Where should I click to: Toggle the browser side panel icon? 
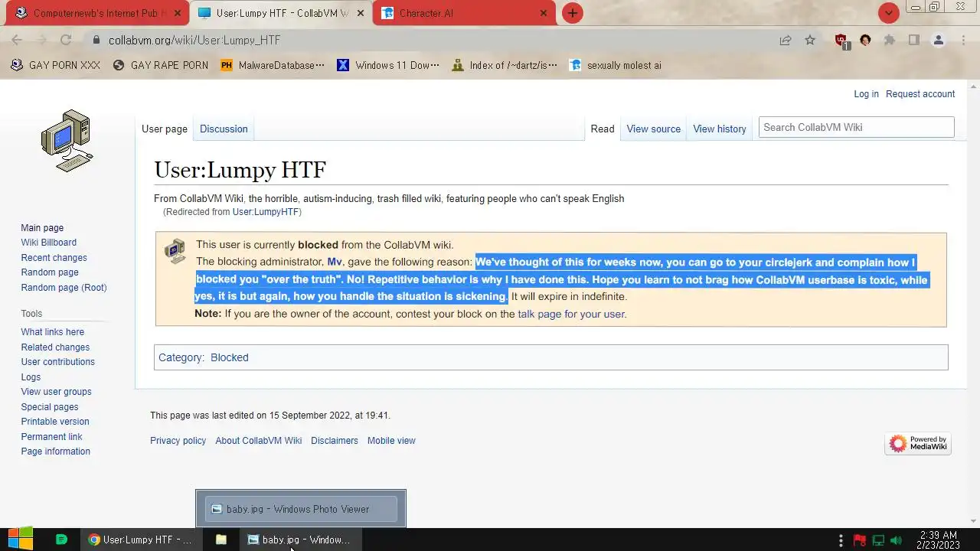coord(914,40)
